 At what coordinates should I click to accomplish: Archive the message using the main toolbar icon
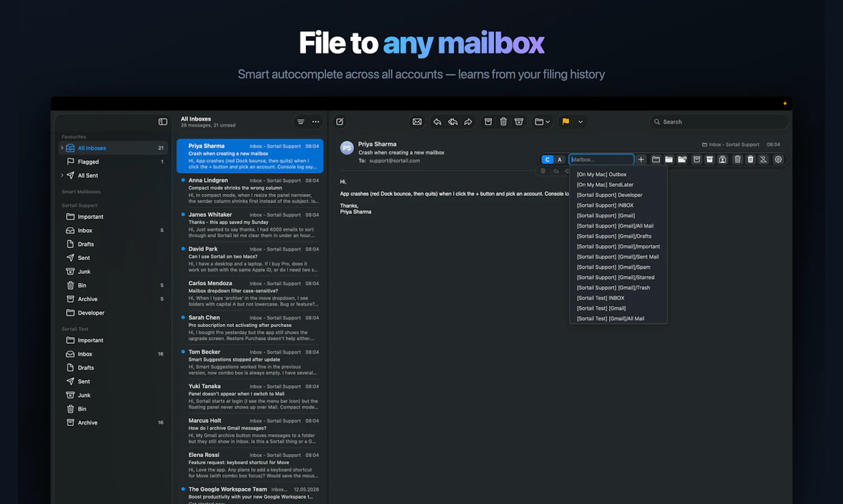(x=488, y=122)
